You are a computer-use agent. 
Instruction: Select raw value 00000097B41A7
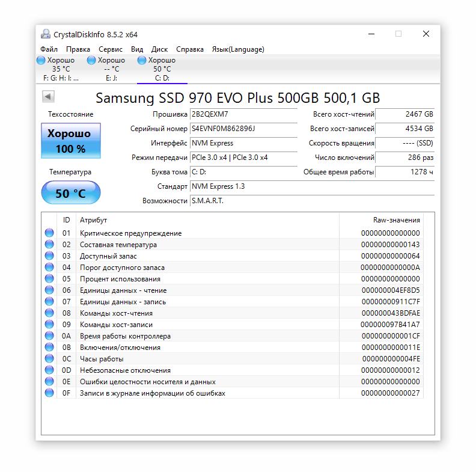[x=390, y=325]
